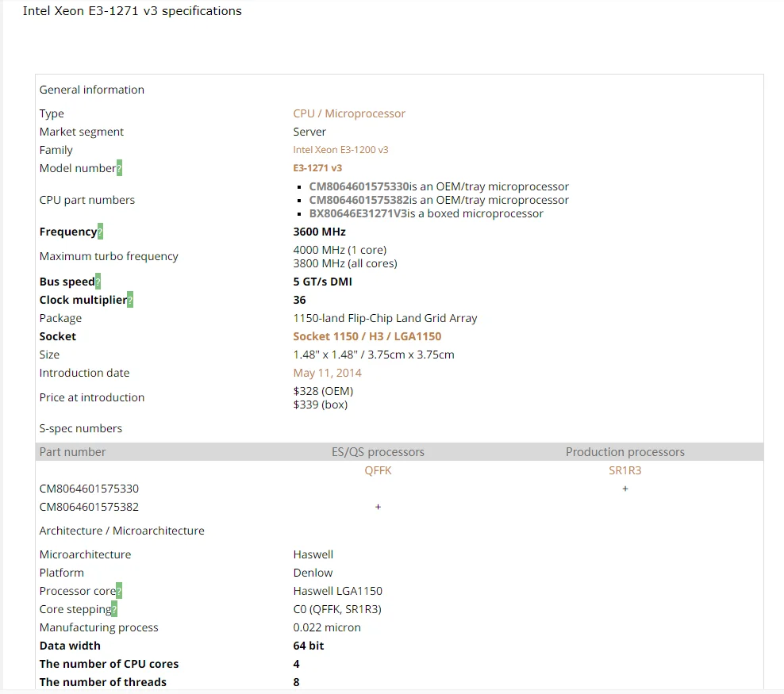Click the help icon beside Clock multiplier
Viewport: 784px width, 694px height.
(130, 300)
